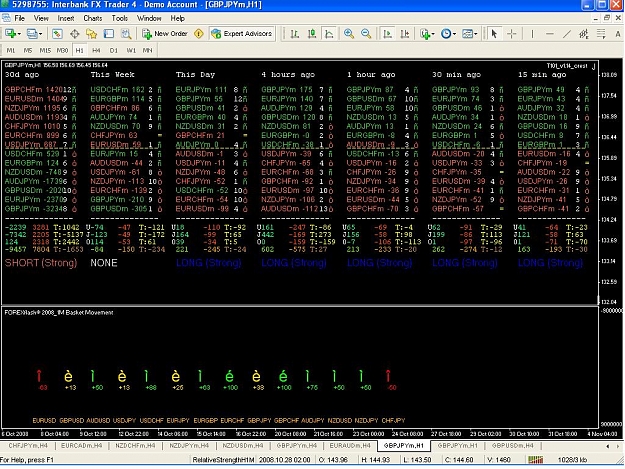Open the Window menu
The height and width of the screenshot is (469, 625).
(149, 18)
